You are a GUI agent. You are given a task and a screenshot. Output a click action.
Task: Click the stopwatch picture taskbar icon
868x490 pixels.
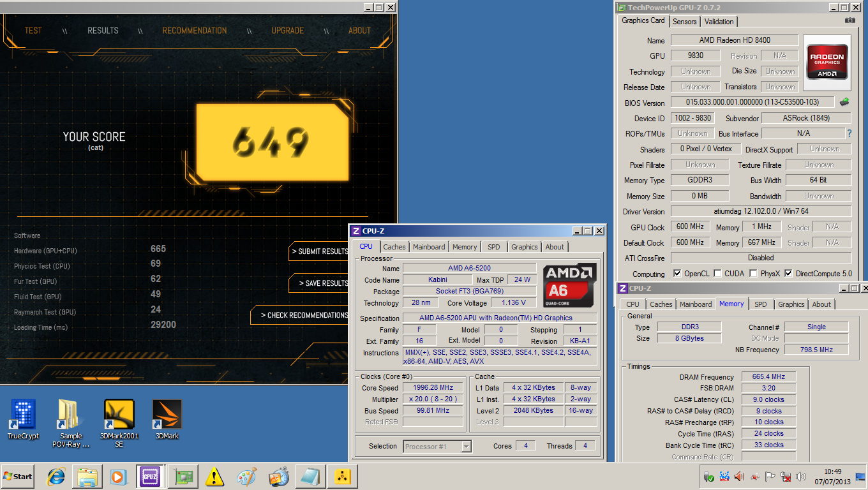278,477
